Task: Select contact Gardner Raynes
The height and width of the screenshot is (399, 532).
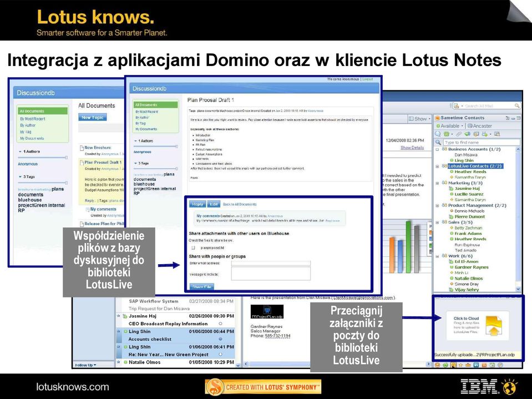Action: [472, 267]
